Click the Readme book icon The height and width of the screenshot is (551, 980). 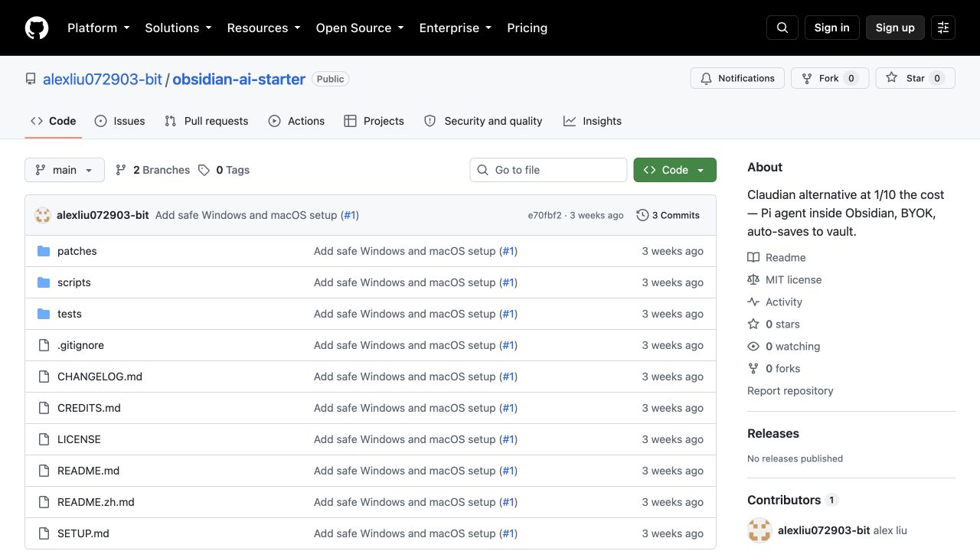click(x=753, y=258)
